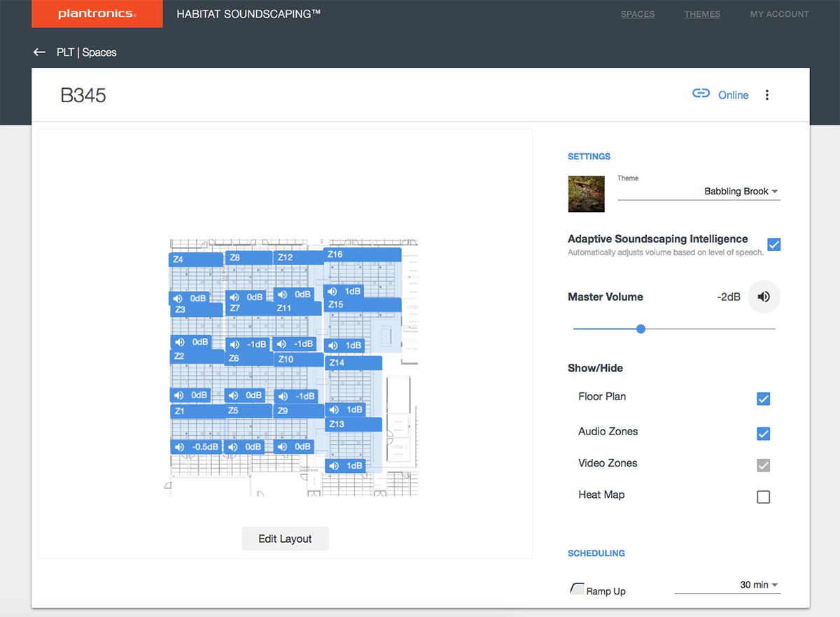Uncheck the Floor Plan checkbox
The height and width of the screenshot is (617, 840).
pyautogui.click(x=764, y=399)
